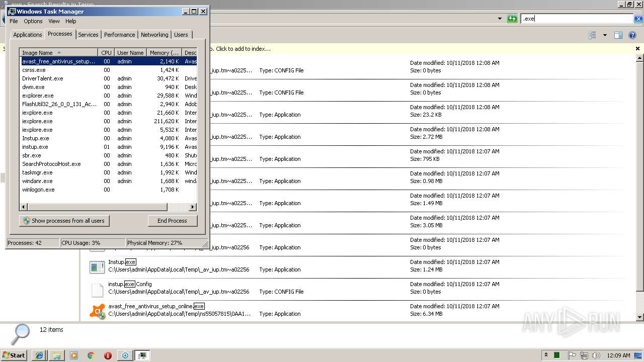Select the Instup.exe application icon in search results
Screen dimensions: 644x362
(97, 267)
